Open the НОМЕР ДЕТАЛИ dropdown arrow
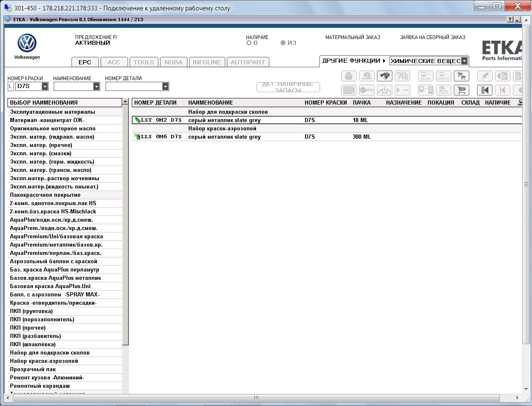The height and width of the screenshot is (406, 532). (x=165, y=86)
